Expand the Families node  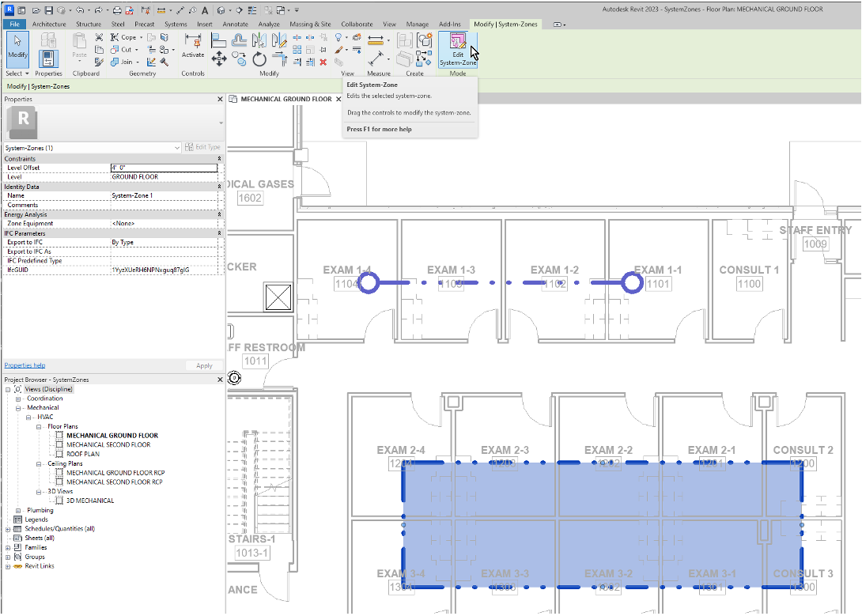pos(7,547)
